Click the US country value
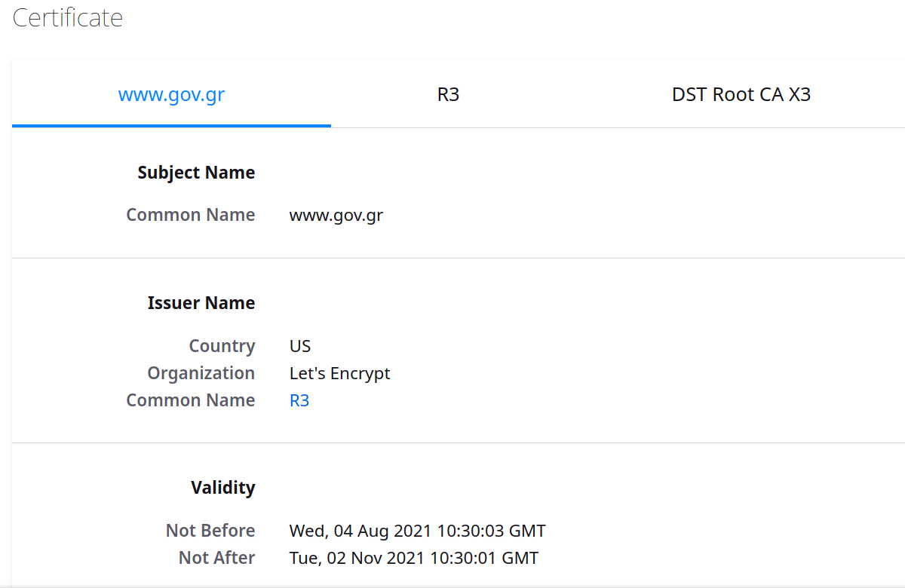 (300, 346)
